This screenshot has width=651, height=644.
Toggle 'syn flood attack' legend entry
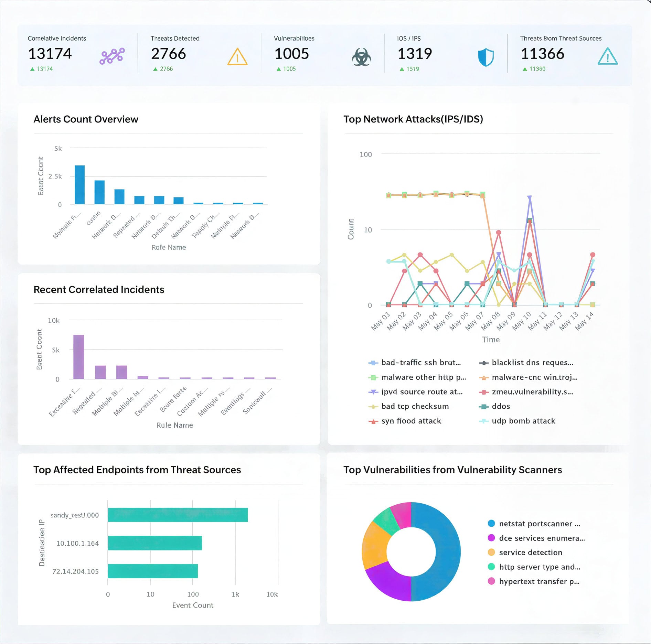click(x=411, y=421)
